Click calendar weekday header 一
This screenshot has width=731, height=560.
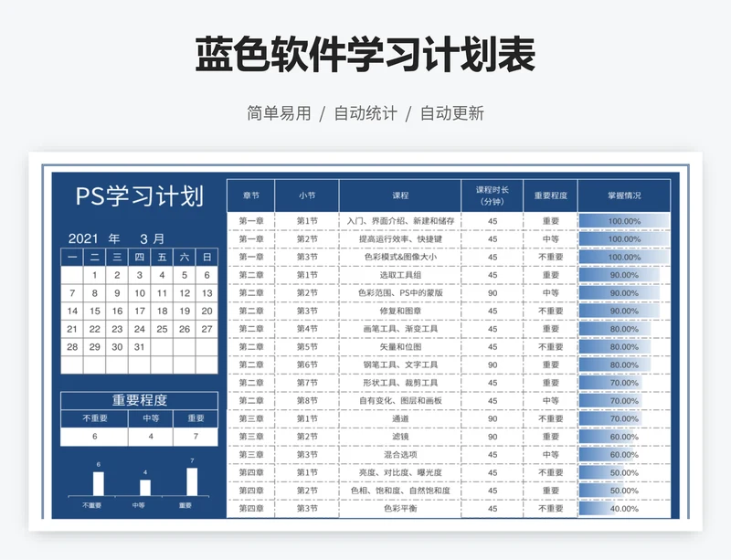click(x=72, y=257)
